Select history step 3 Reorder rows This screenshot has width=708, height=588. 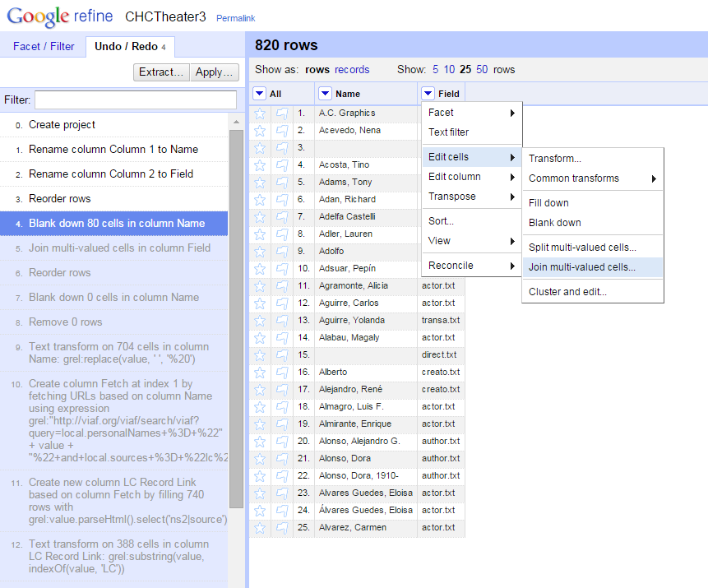(x=113, y=199)
